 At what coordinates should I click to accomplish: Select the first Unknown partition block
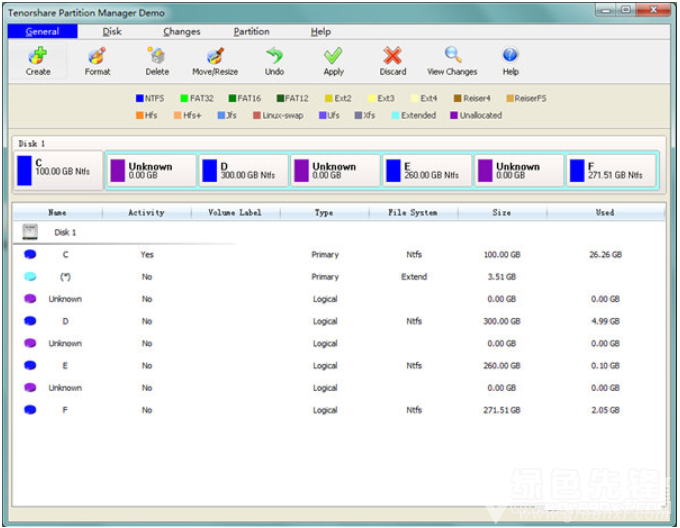pos(151,171)
